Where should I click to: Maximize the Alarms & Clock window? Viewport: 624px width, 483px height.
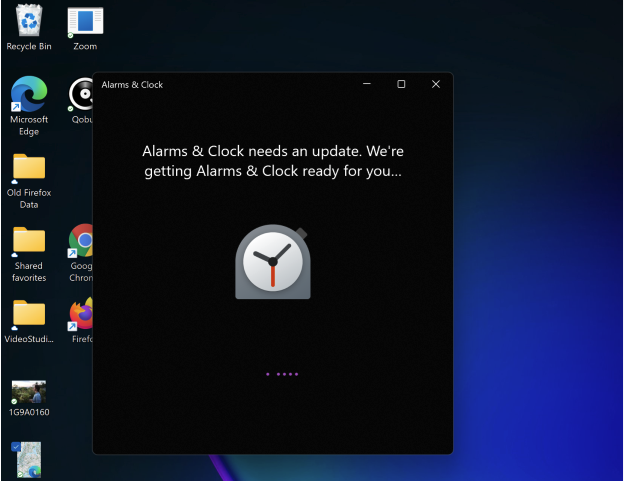click(401, 84)
